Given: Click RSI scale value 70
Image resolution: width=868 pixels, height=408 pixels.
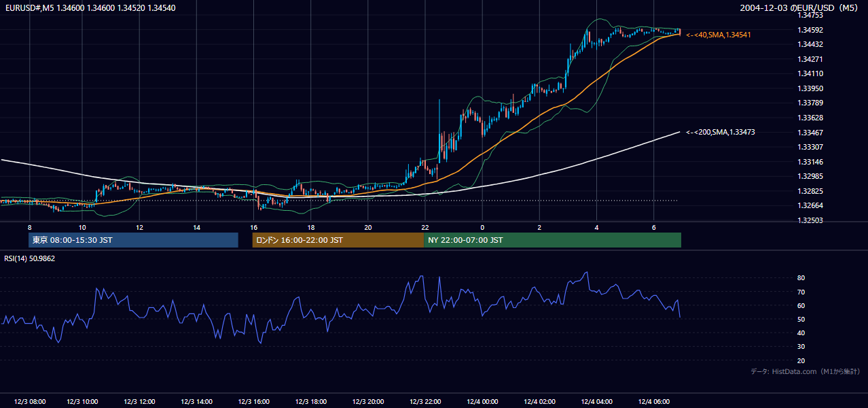Looking at the screenshot, I should [801, 292].
